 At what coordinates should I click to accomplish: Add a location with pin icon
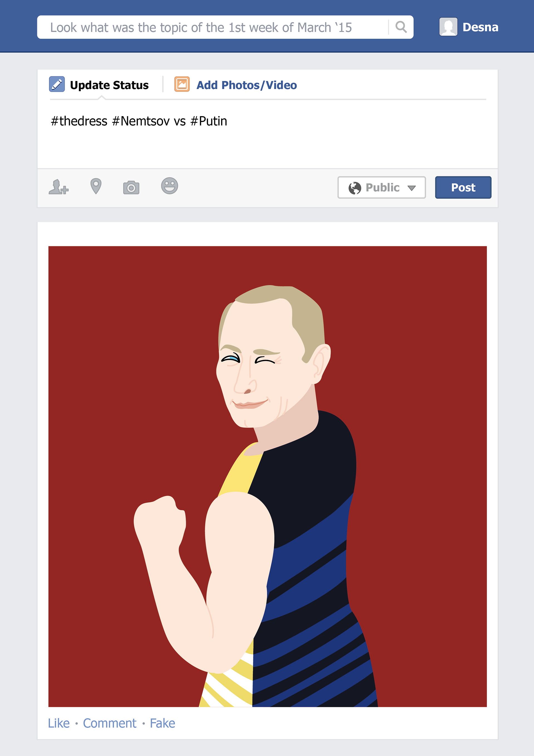[x=96, y=186]
